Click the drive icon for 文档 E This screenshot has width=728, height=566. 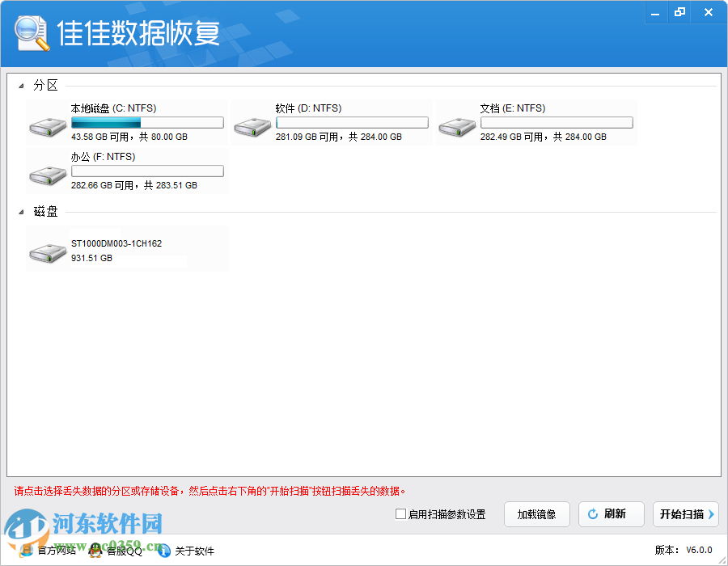point(457,127)
